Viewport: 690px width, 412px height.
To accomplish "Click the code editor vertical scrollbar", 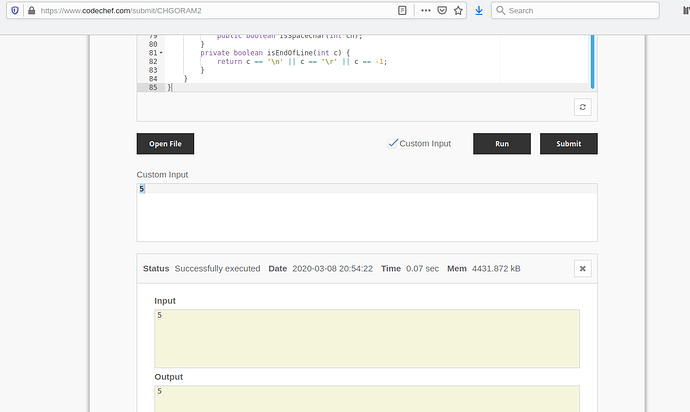I will coord(592,62).
